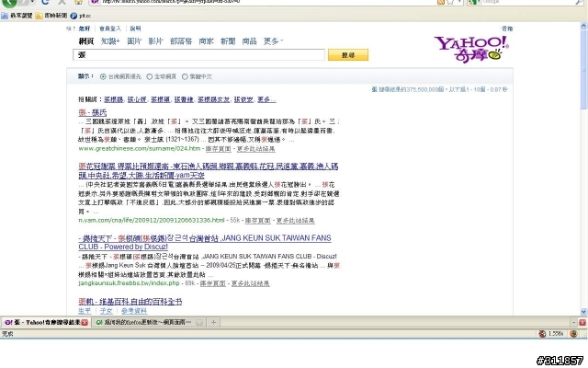
Task: Click the related term 張根碩女友
Action: (x=213, y=99)
